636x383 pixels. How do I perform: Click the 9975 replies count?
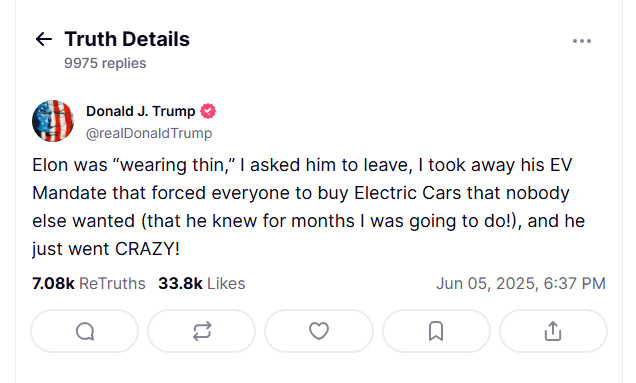[x=105, y=63]
